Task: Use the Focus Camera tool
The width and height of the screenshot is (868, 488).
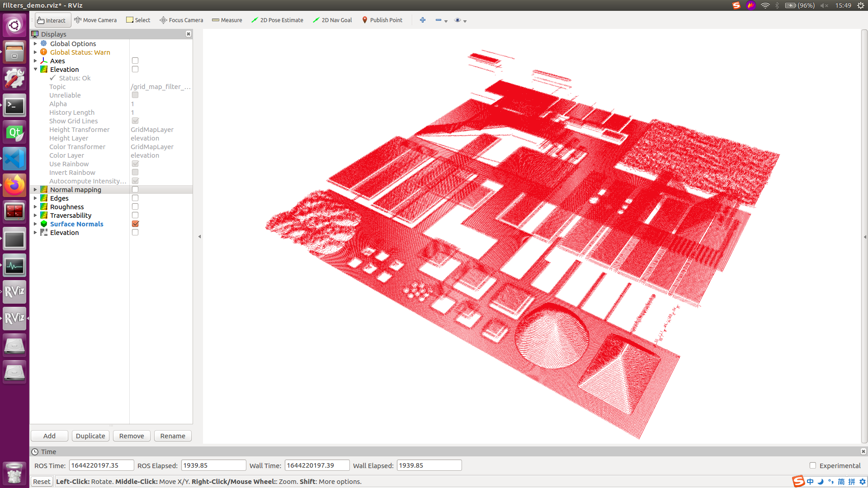Action: pos(181,20)
